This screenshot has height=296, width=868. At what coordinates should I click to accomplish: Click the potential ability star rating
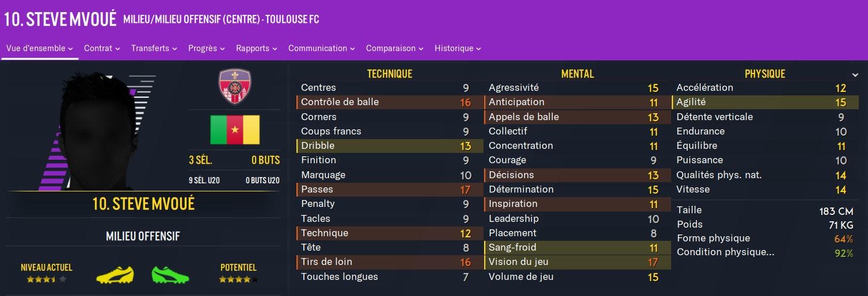point(238,280)
